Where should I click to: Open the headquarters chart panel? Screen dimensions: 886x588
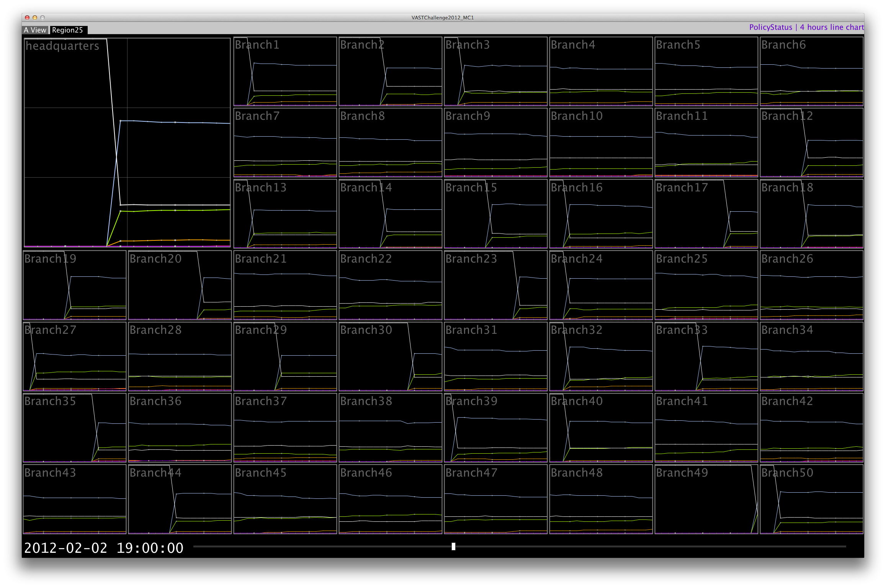pos(127,142)
